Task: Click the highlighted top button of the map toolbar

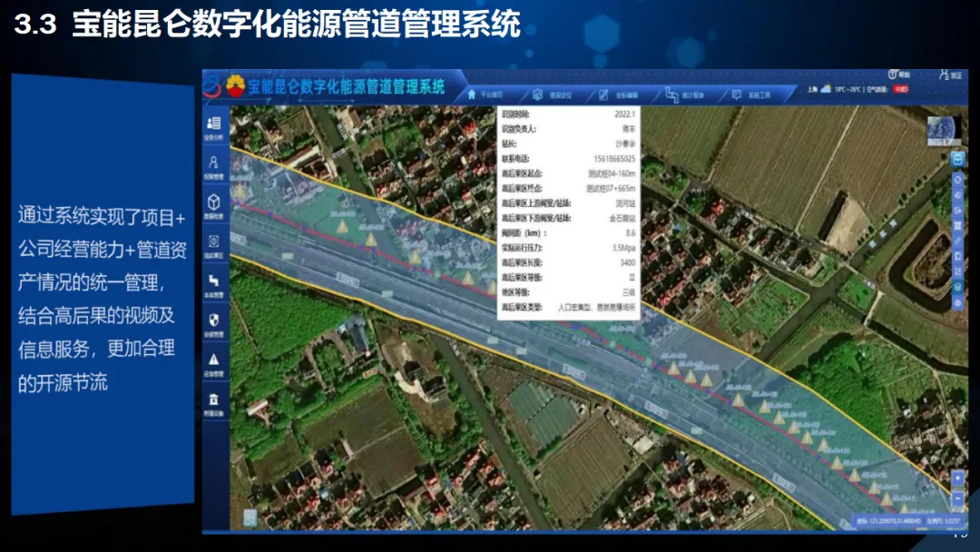Action: click(x=957, y=160)
